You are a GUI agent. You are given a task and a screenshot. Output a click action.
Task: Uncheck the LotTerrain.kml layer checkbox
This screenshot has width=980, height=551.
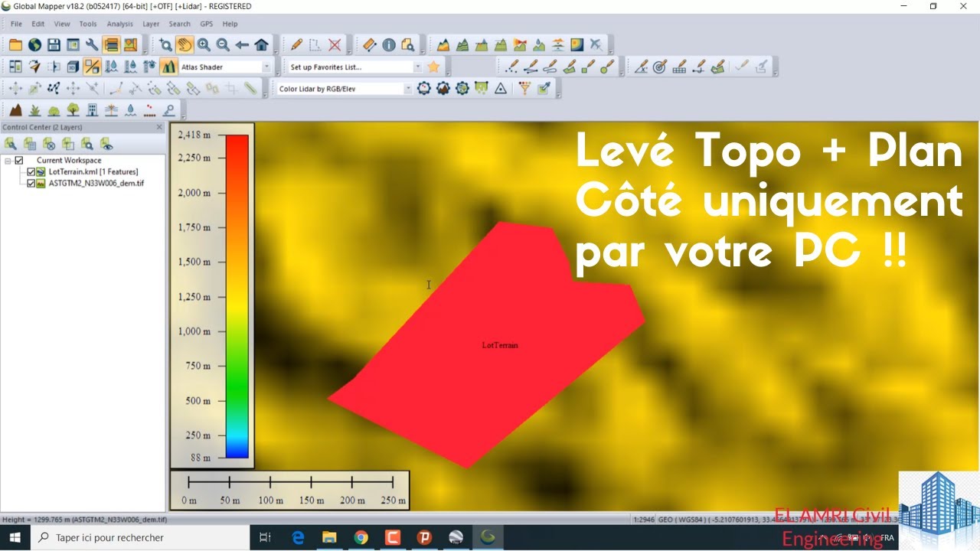click(x=31, y=172)
